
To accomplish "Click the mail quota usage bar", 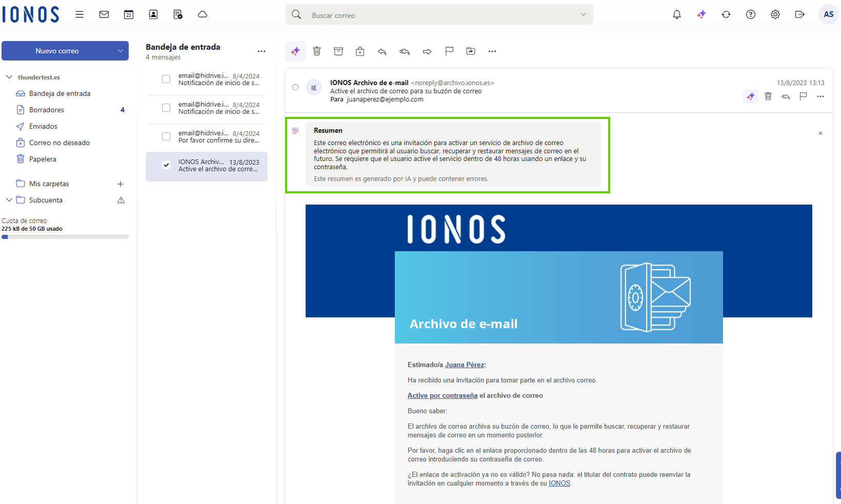I will [x=65, y=237].
